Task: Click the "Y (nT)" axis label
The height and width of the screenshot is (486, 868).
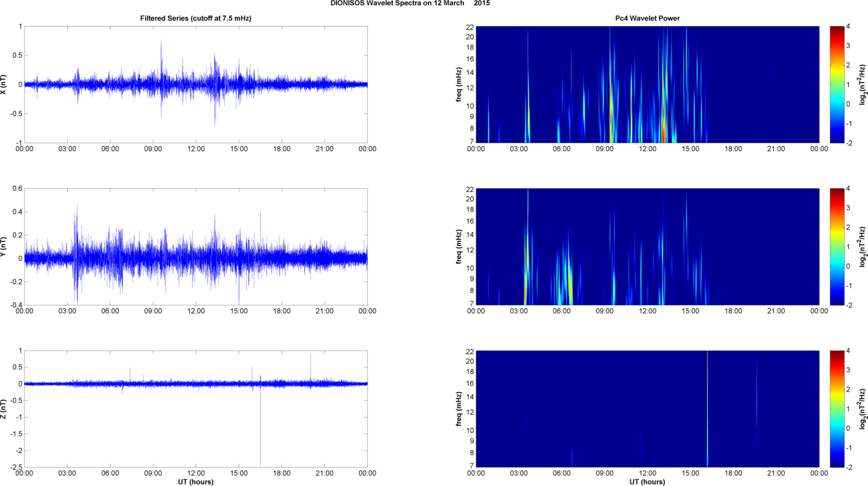Action: [x=4, y=246]
